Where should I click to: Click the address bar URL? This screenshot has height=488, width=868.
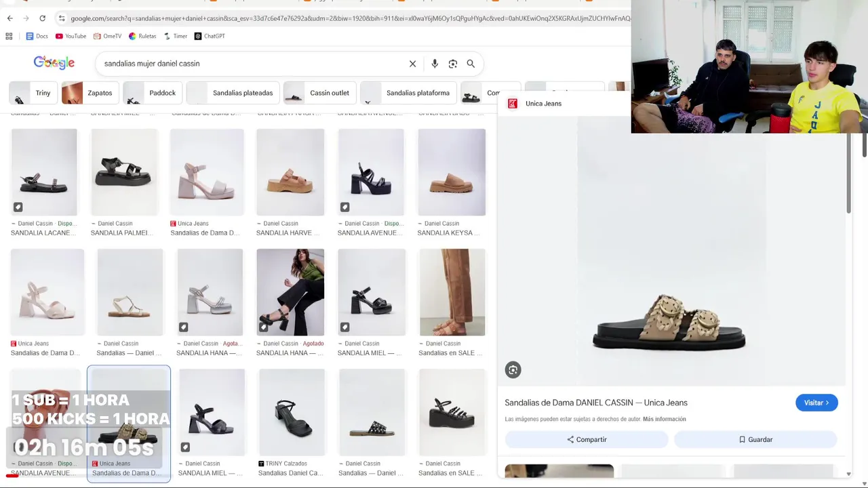pyautogui.click(x=350, y=18)
